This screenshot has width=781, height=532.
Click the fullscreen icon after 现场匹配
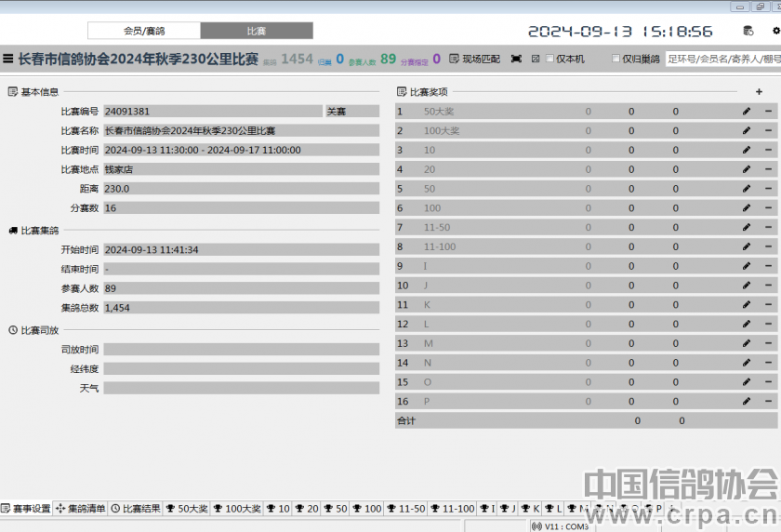[517, 59]
